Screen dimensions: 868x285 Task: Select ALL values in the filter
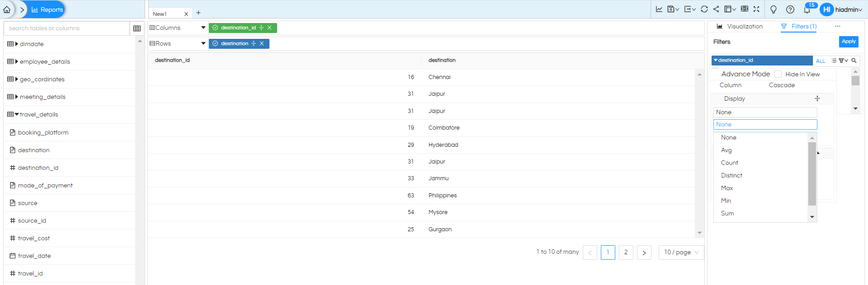point(821,61)
